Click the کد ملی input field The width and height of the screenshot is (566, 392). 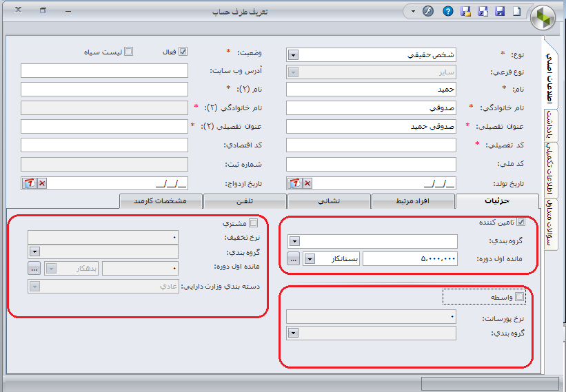[371, 164]
